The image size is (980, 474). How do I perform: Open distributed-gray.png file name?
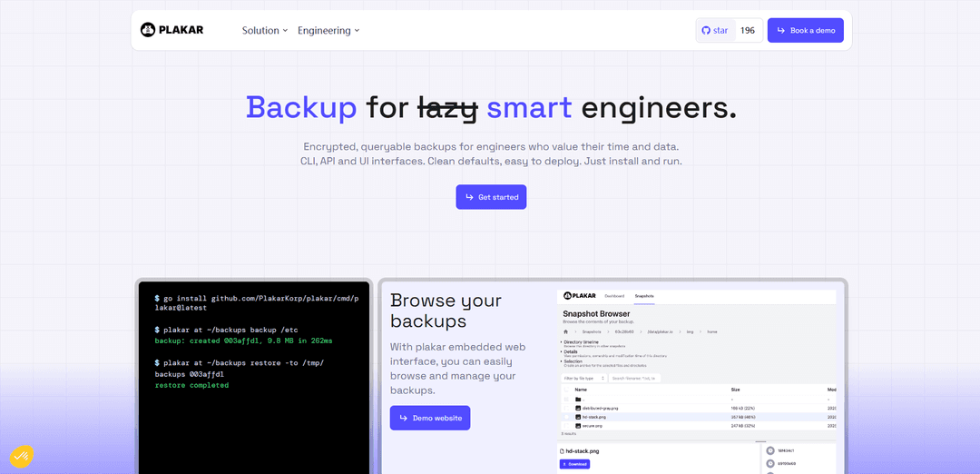tap(600, 409)
